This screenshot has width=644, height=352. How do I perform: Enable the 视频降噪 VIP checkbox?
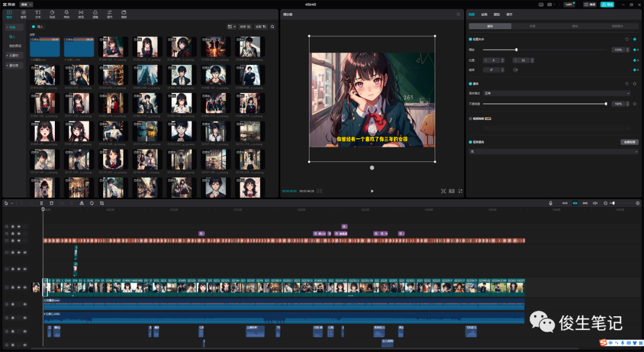point(470,119)
